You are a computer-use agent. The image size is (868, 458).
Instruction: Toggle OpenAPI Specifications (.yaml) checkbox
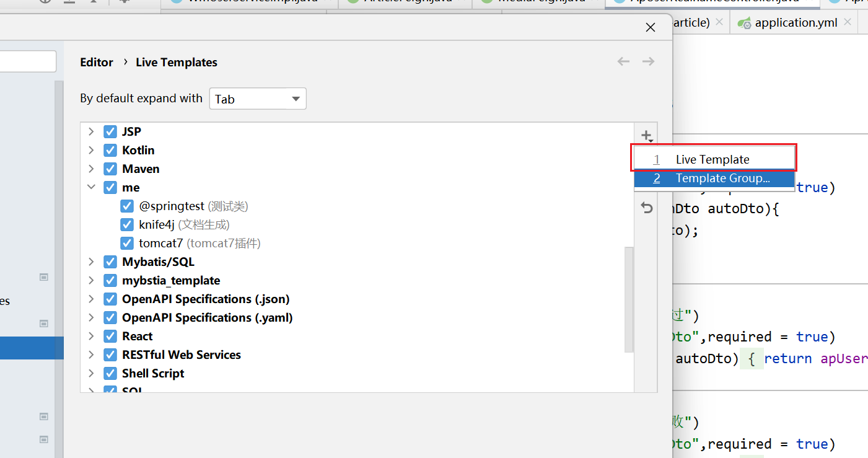[110, 317]
